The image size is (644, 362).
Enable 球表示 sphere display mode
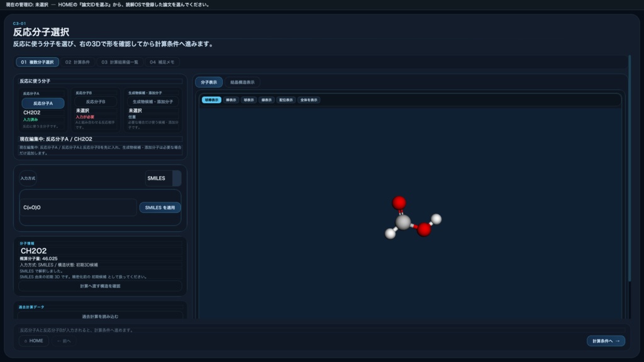pos(248,100)
